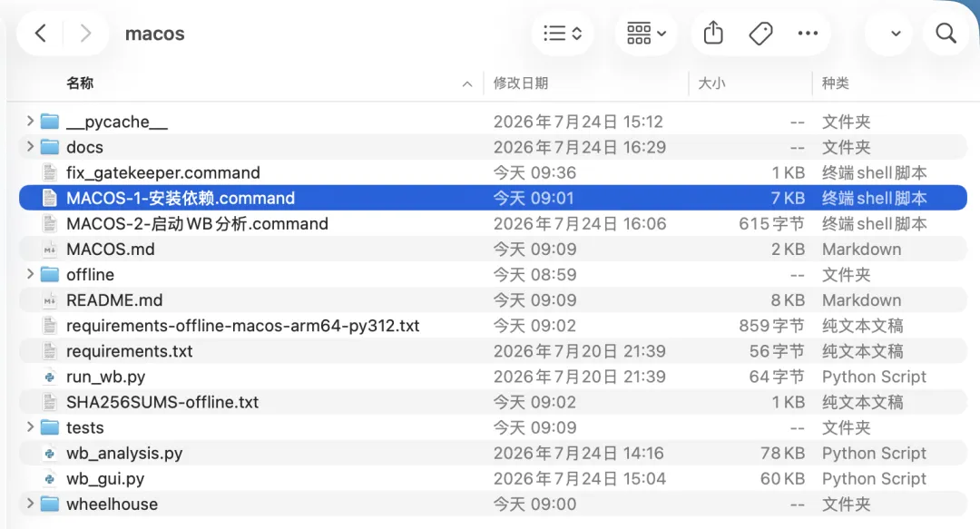The image size is (980, 529).
Task: Select the file name SHA256SUMS-offline.txt
Action: tap(162, 402)
